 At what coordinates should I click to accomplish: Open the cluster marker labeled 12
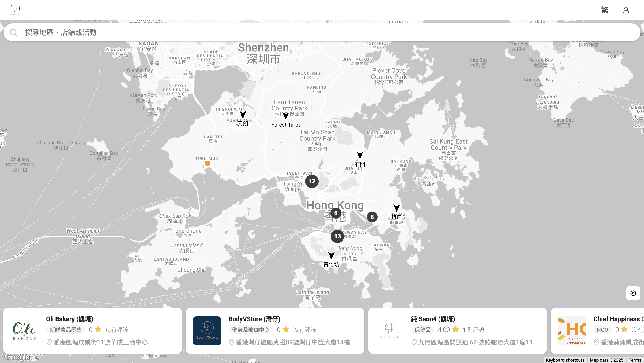(312, 181)
